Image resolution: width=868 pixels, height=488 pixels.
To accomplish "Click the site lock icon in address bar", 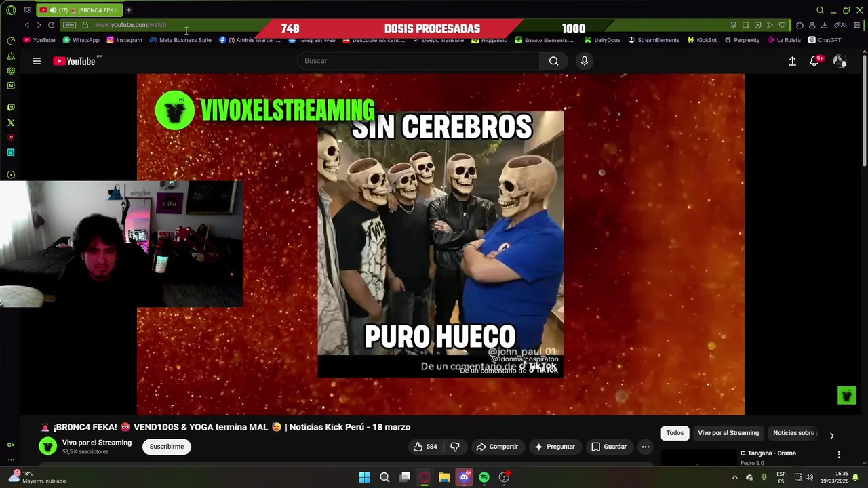I will [x=85, y=25].
